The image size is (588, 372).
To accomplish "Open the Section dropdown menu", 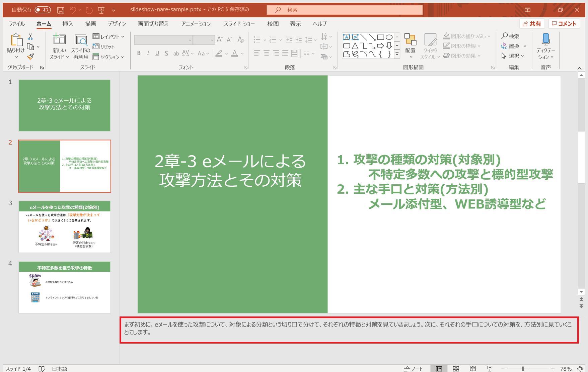I will coord(108,57).
